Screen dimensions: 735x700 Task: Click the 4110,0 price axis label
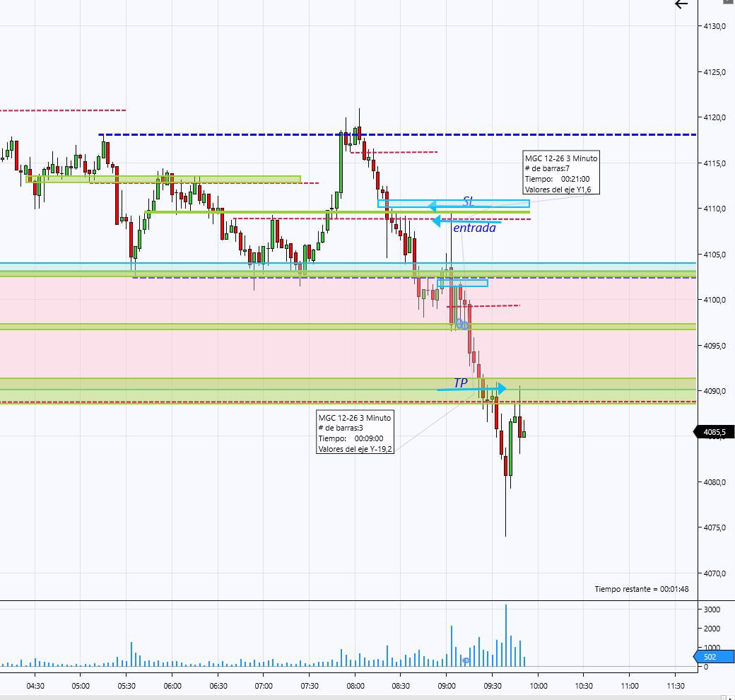pos(715,209)
